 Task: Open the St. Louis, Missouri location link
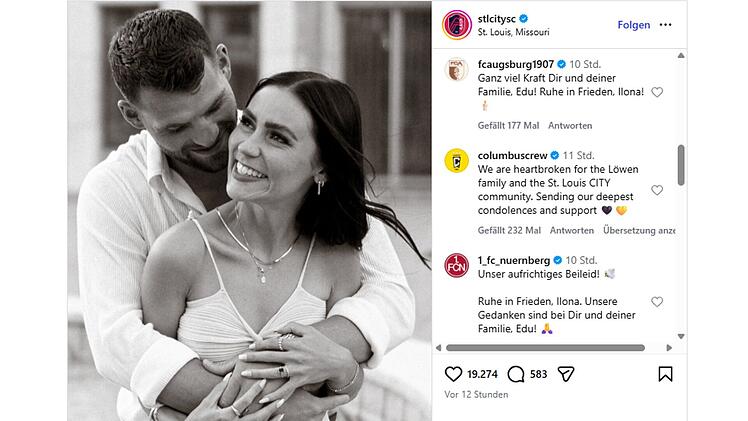tap(513, 32)
